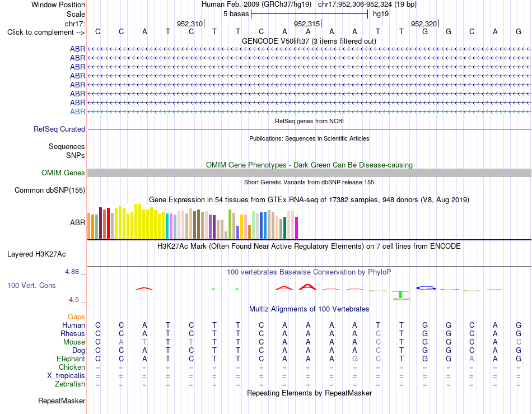Select the Rhesus alignment row label
This screenshot has height=414, width=532.
click(73, 334)
